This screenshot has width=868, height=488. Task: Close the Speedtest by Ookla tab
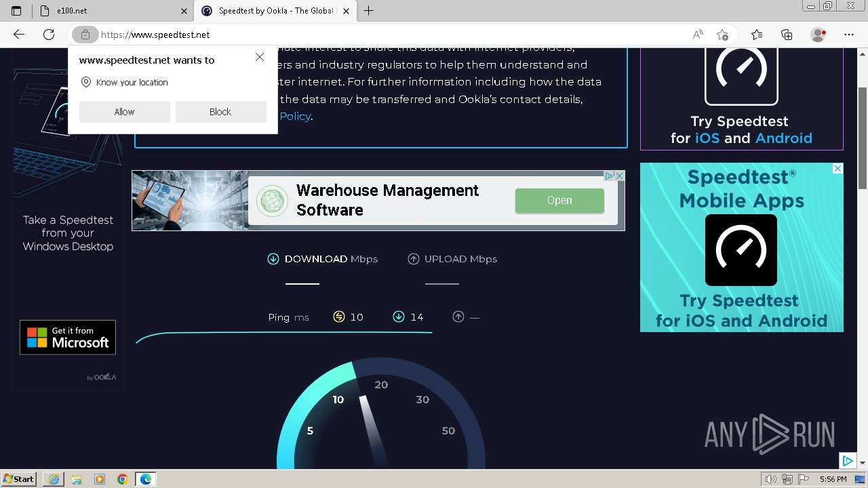click(347, 11)
